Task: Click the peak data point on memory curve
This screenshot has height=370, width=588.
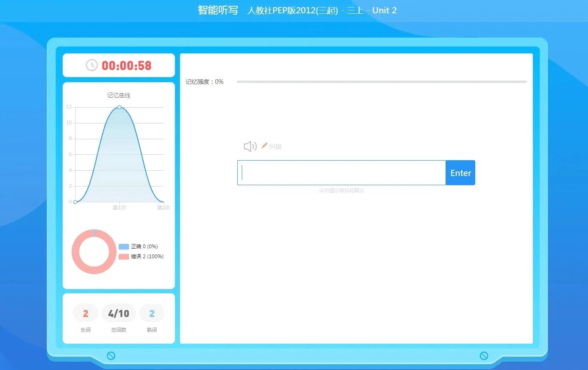Action: (119, 107)
